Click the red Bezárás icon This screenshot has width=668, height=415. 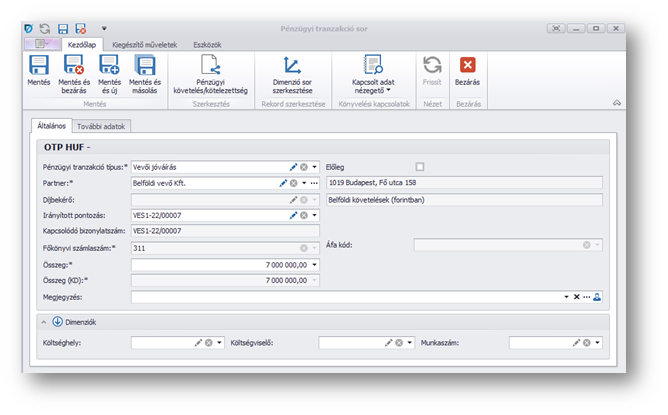467,65
